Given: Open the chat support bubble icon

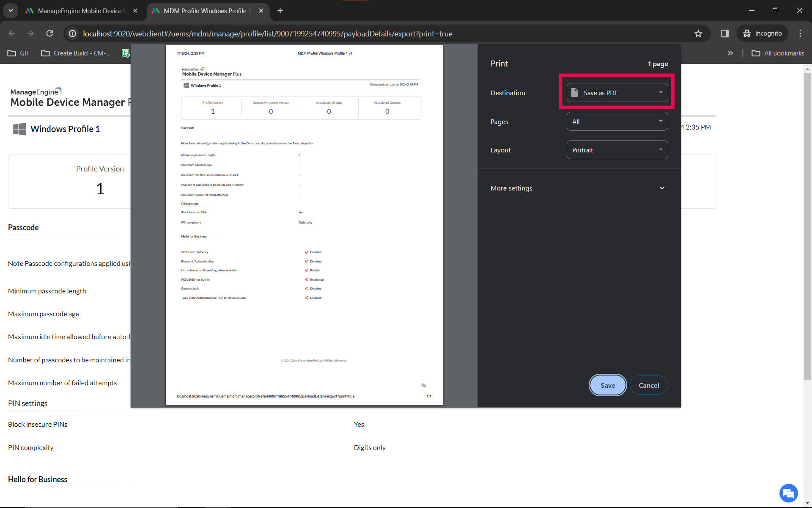Looking at the screenshot, I should [788, 493].
